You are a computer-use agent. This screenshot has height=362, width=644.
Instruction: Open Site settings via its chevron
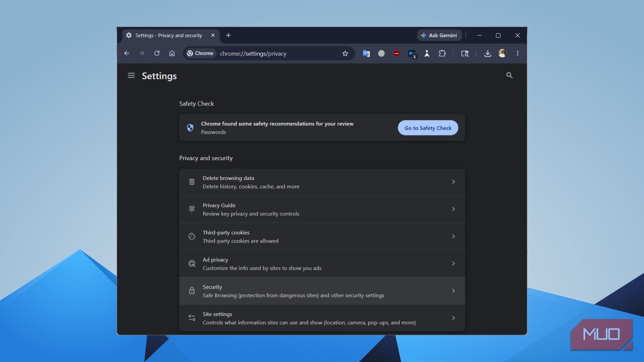tap(453, 318)
